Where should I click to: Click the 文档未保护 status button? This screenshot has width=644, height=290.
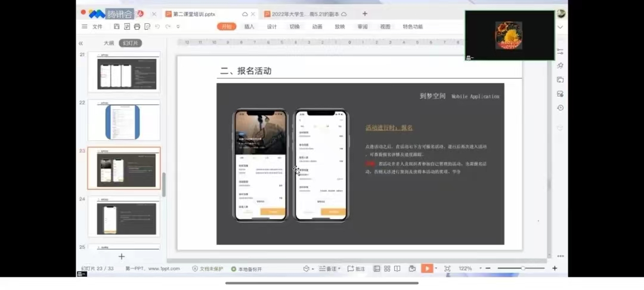pyautogui.click(x=208, y=269)
